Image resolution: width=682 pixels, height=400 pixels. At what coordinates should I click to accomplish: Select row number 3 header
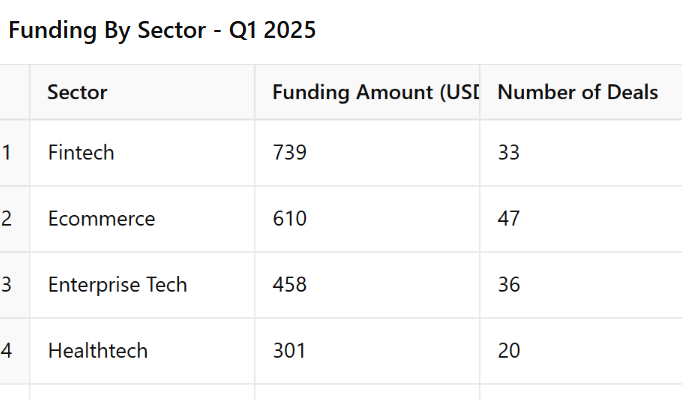pos(14,285)
